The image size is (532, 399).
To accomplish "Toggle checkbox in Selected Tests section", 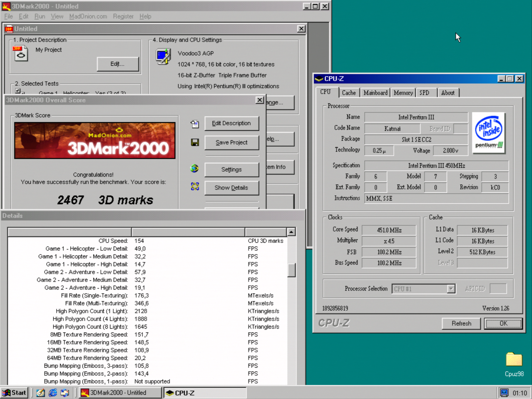I will click(17, 90).
